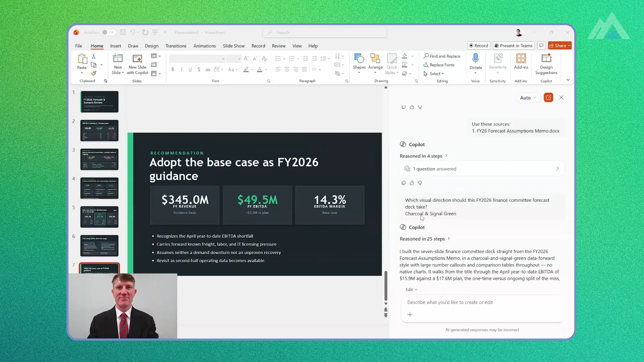
Task: Paste clipboard contents using the Paste icon
Action: 82,59
